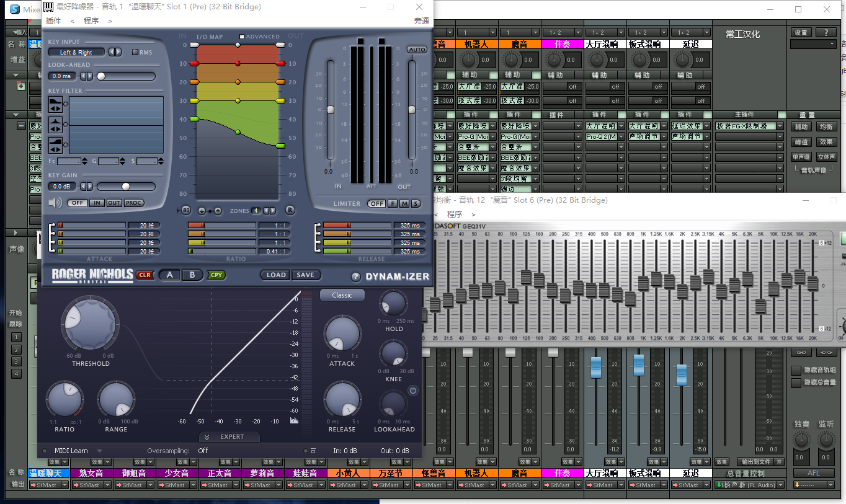Select limiter F mode
Screen dimensions: 846x504
393,203
